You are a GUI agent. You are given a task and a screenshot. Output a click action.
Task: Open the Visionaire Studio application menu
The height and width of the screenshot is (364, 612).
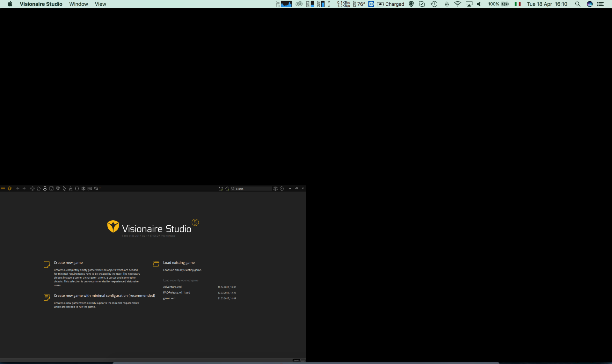pos(41,4)
